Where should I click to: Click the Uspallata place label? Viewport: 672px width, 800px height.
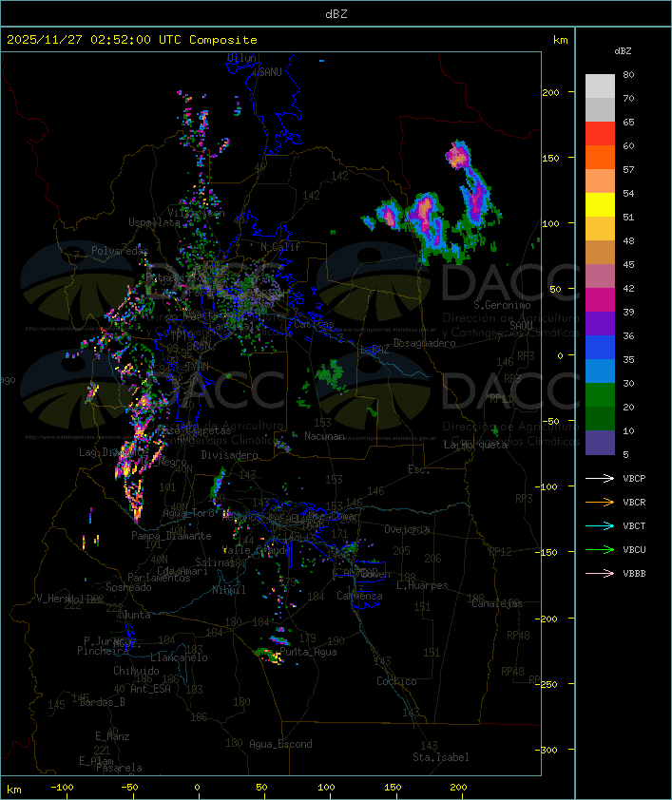[154, 222]
